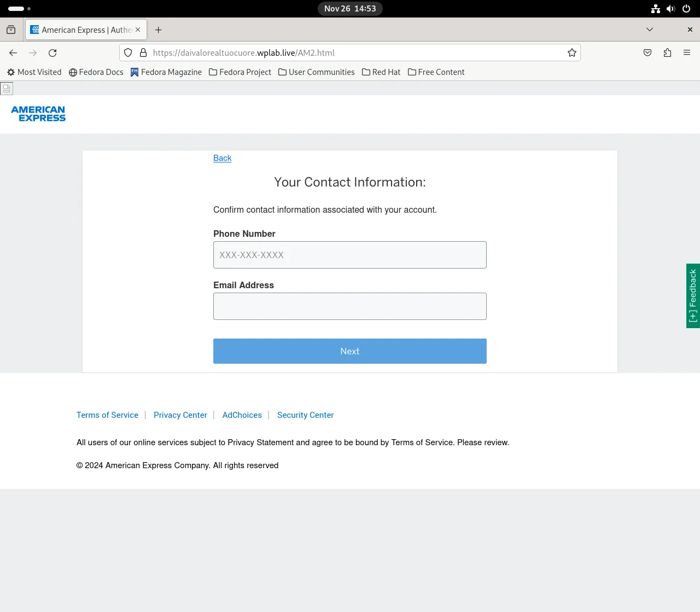Follow the Back link
This screenshot has width=700, height=612.
point(222,158)
